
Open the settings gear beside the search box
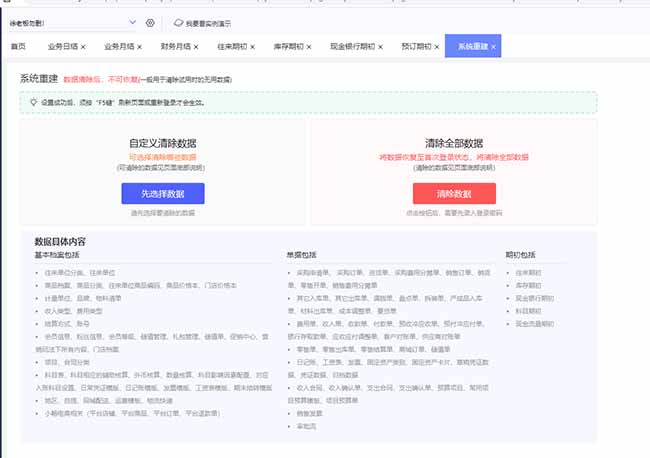(x=150, y=23)
